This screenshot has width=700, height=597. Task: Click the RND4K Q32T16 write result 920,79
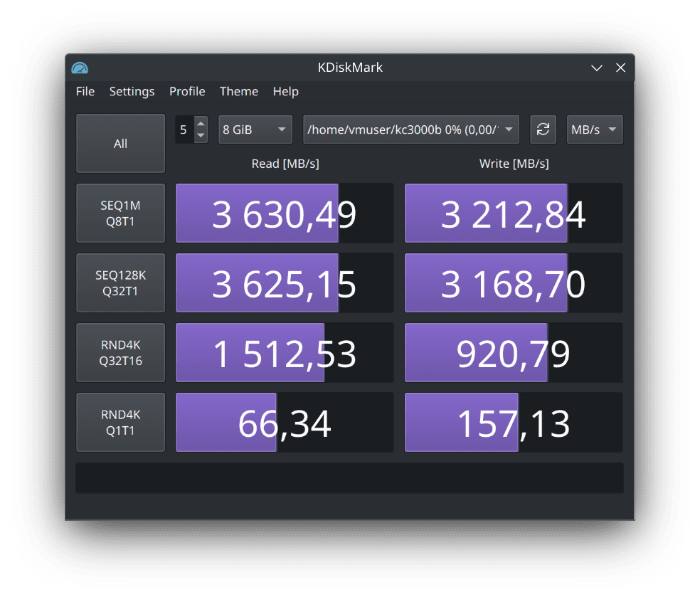point(514,353)
